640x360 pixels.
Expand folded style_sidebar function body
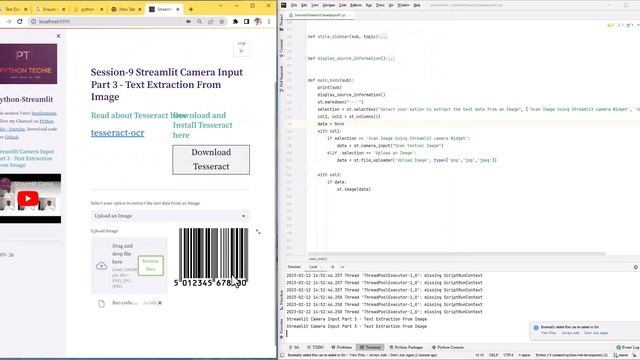tap(383, 36)
